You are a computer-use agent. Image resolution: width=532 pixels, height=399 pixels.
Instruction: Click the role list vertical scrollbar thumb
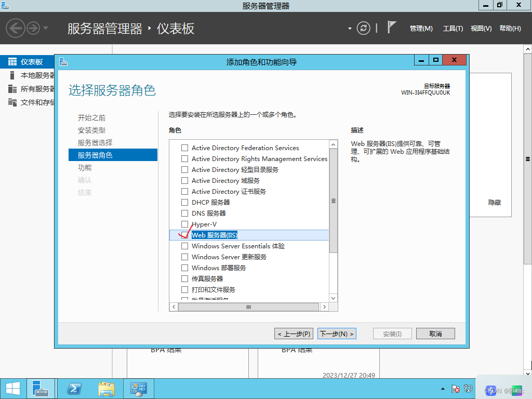point(333,201)
